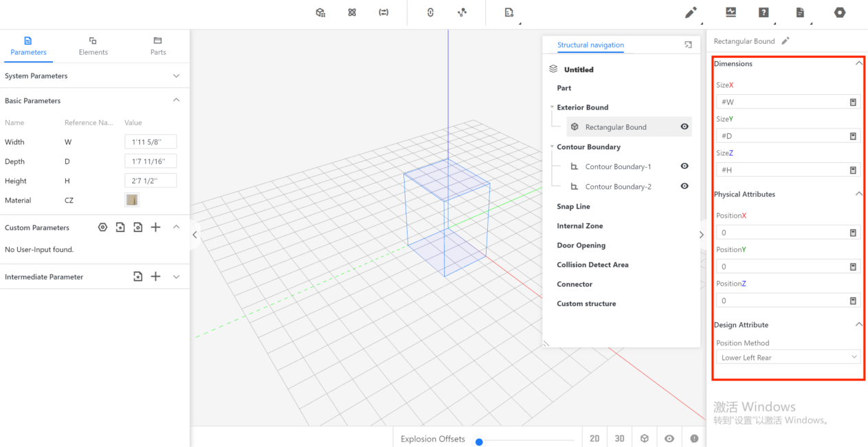Screen dimensions: 868x447
Task: Click the plus icon beside Intermediate Parameter
Action: 156,277
